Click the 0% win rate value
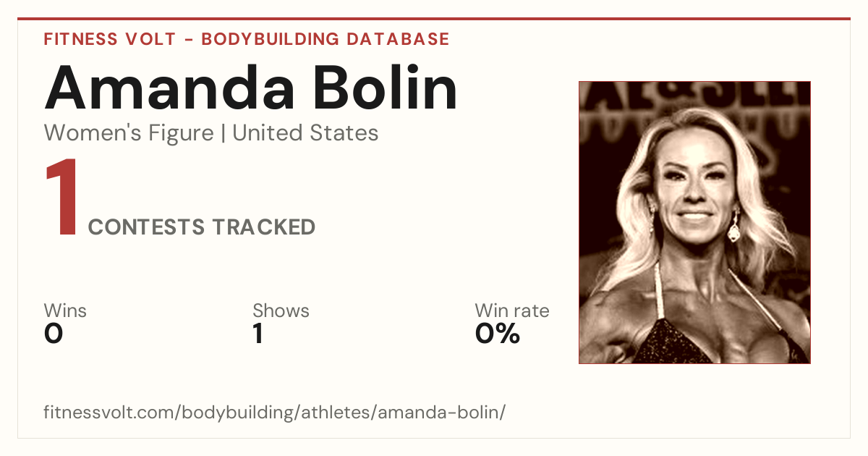 [498, 334]
